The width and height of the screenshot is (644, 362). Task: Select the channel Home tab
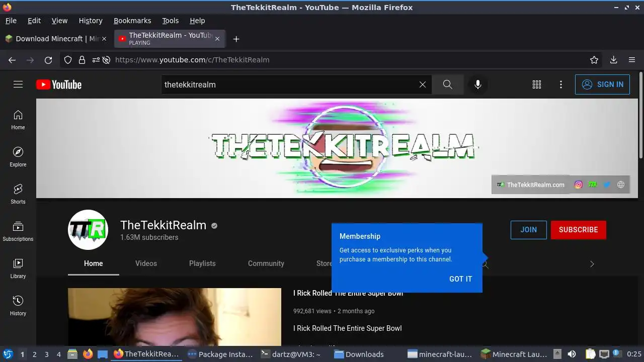94,263
